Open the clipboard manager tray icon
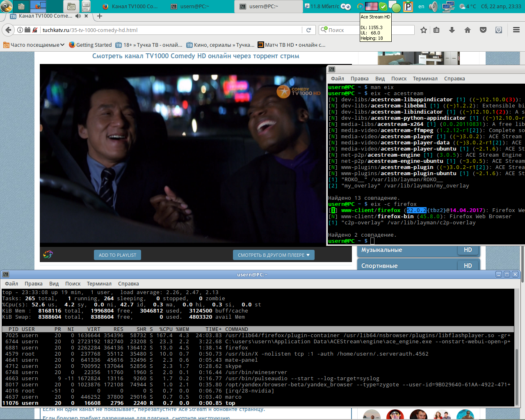525x420 pixels. [408, 7]
